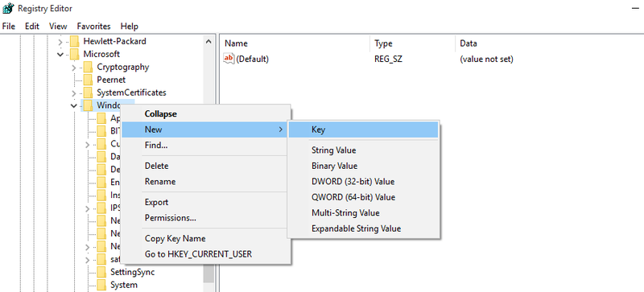
Task: Open the File menu
Action: [x=8, y=27]
